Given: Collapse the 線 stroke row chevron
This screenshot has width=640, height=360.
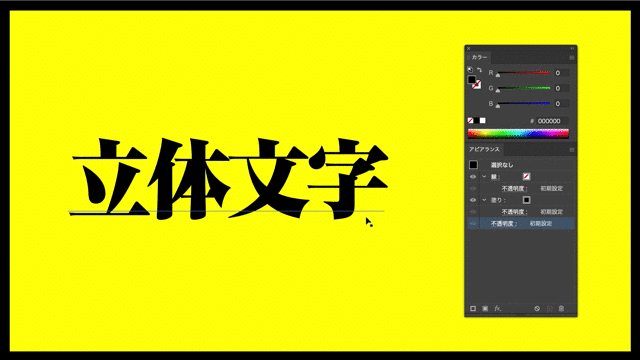Looking at the screenshot, I should click(x=484, y=177).
